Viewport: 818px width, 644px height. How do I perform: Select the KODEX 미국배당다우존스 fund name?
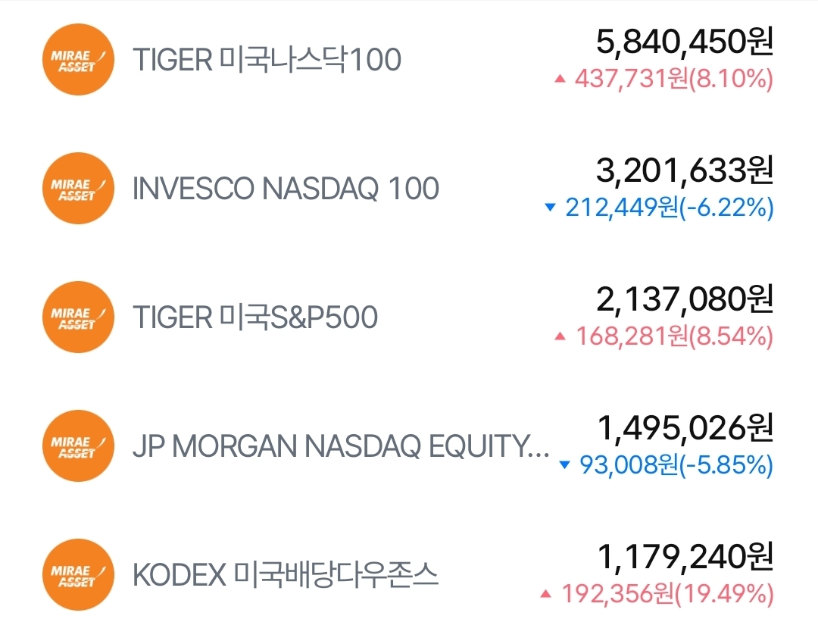(x=286, y=575)
